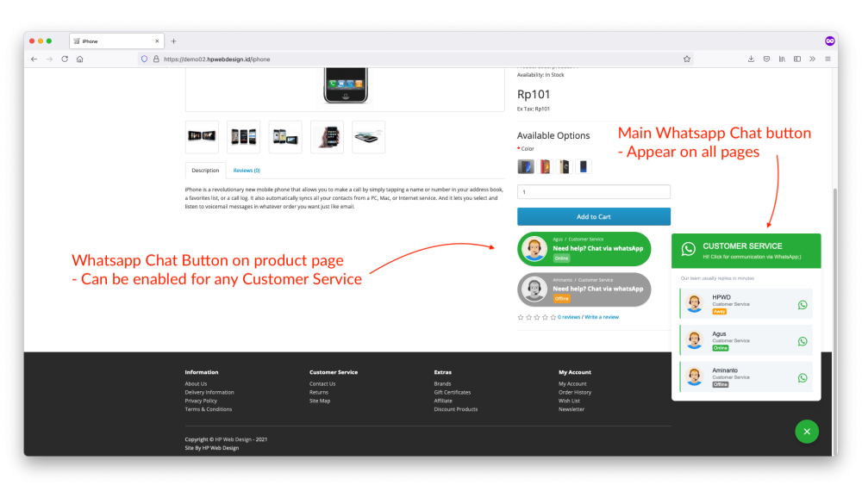
Task: Click the browser Reload page button
Action: pos(65,59)
